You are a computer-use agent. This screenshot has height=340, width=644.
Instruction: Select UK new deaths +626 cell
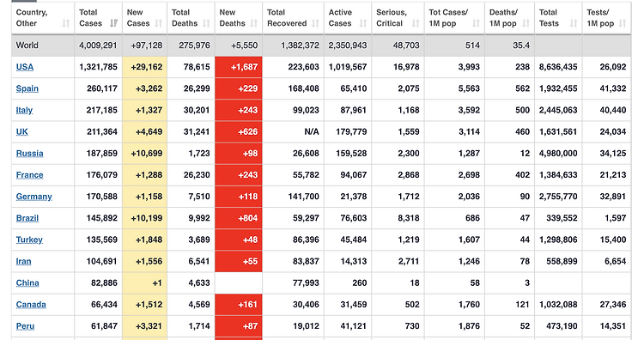[x=239, y=132]
